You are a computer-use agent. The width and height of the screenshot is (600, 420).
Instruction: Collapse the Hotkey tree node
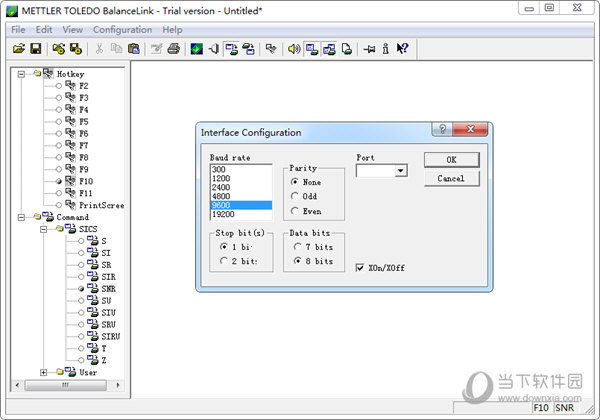(21, 74)
